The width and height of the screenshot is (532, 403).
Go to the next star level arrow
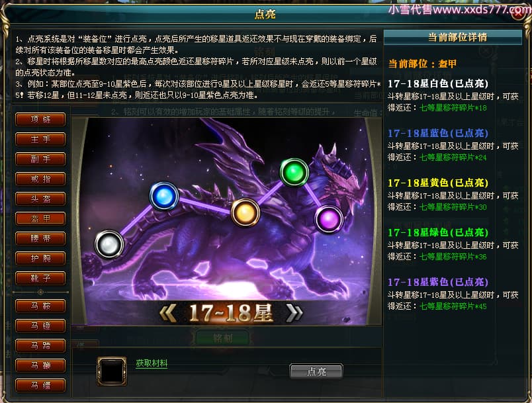click(x=294, y=312)
